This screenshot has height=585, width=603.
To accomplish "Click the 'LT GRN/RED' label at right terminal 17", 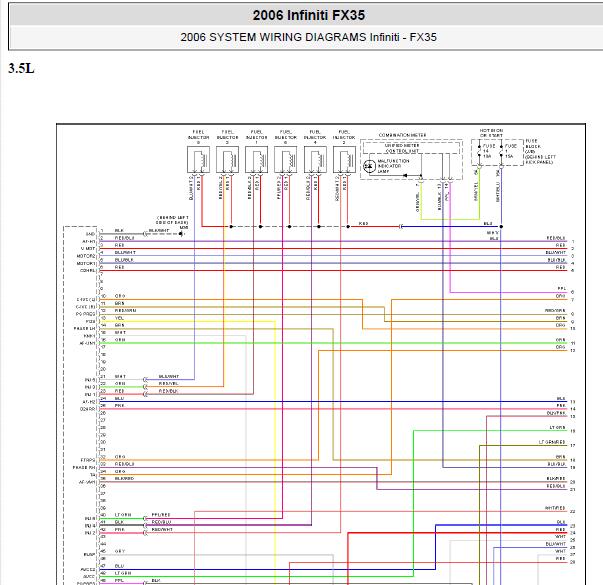I will point(552,442).
